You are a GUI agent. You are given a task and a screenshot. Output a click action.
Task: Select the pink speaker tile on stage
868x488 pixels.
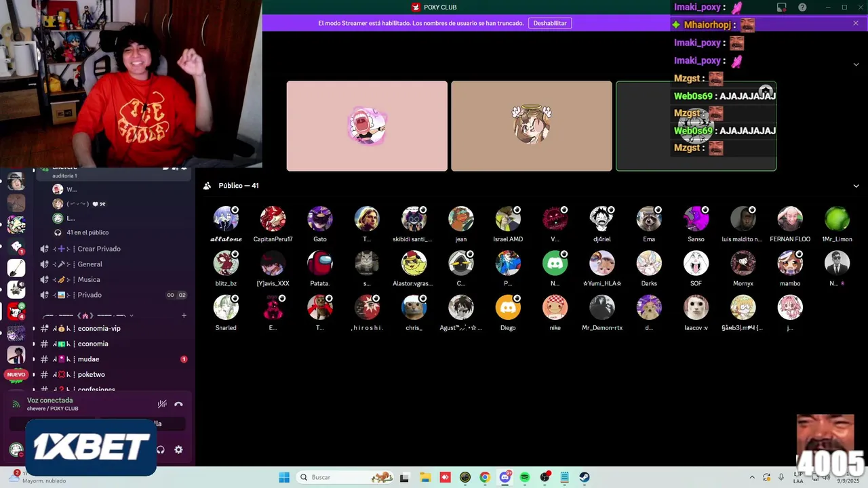tap(367, 126)
